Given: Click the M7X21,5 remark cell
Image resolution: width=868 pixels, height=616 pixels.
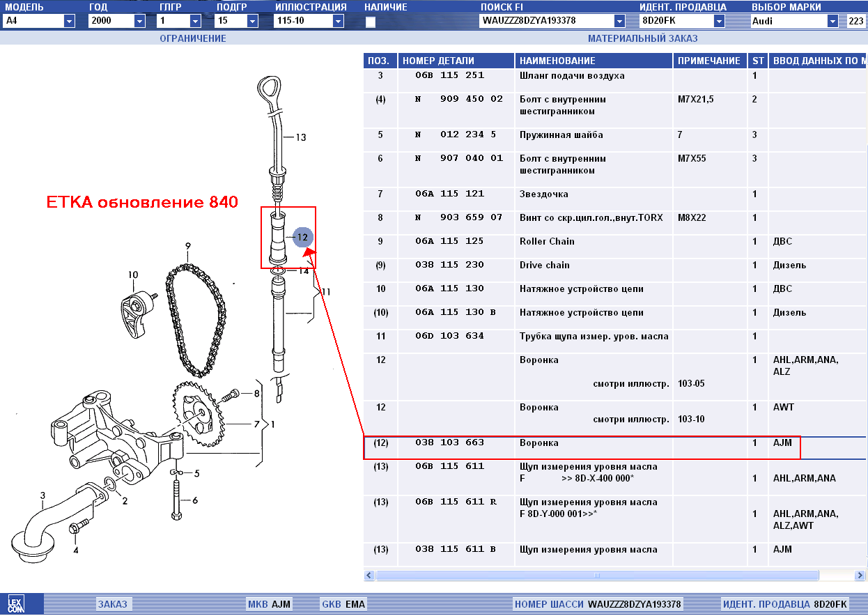Looking at the screenshot, I should pyautogui.click(x=695, y=100).
